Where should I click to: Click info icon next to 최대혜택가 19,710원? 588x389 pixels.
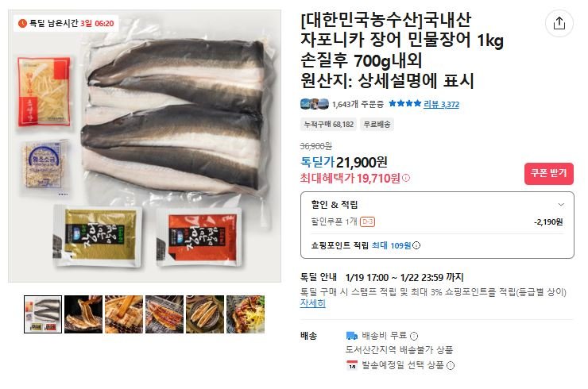point(406,178)
